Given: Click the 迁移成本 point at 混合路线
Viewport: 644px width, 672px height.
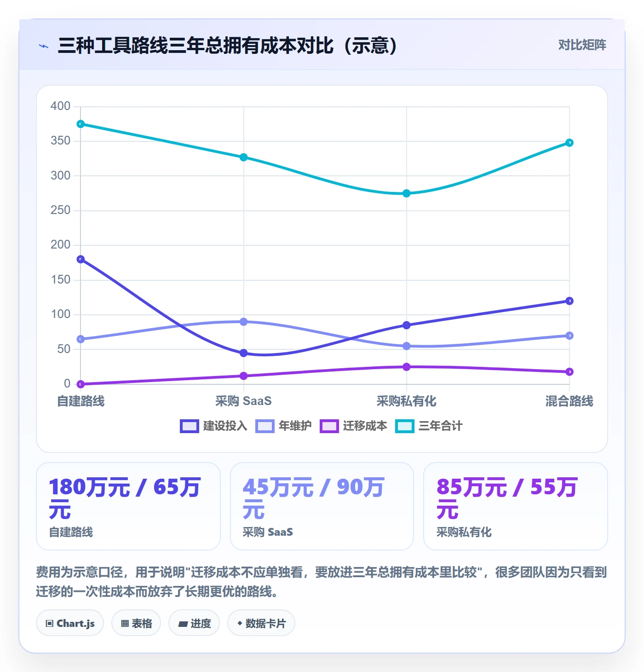Looking at the screenshot, I should 569,372.
